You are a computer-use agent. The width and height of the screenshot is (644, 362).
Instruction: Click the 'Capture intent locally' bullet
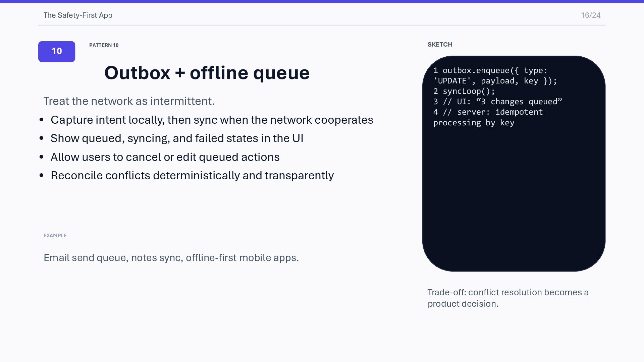(212, 120)
